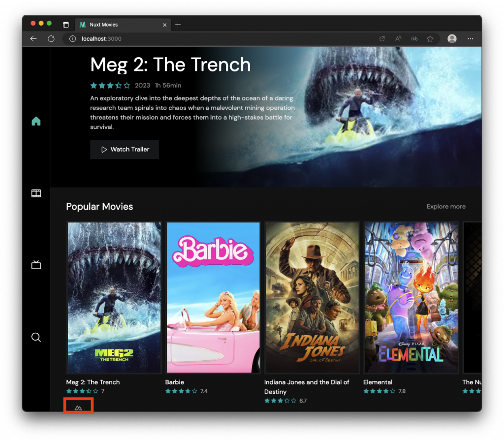The height and width of the screenshot is (441, 504).
Task: Open browser Settings and more menu
Action: click(470, 38)
